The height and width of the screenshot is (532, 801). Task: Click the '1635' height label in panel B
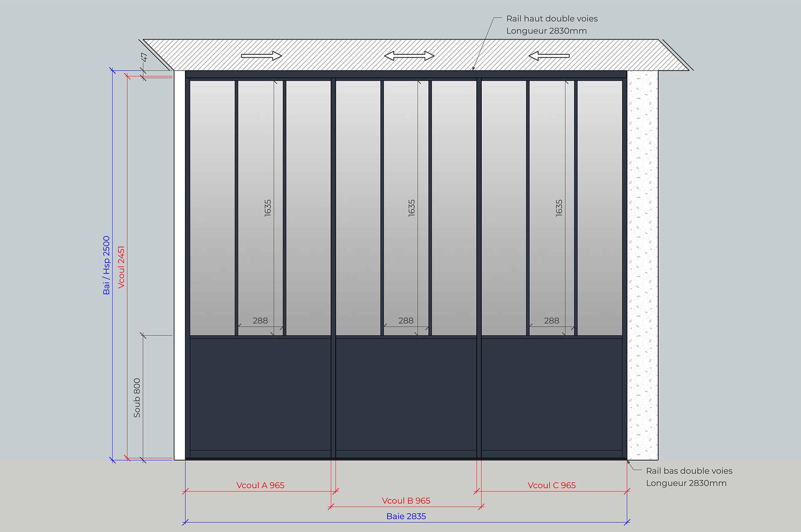[412, 208]
